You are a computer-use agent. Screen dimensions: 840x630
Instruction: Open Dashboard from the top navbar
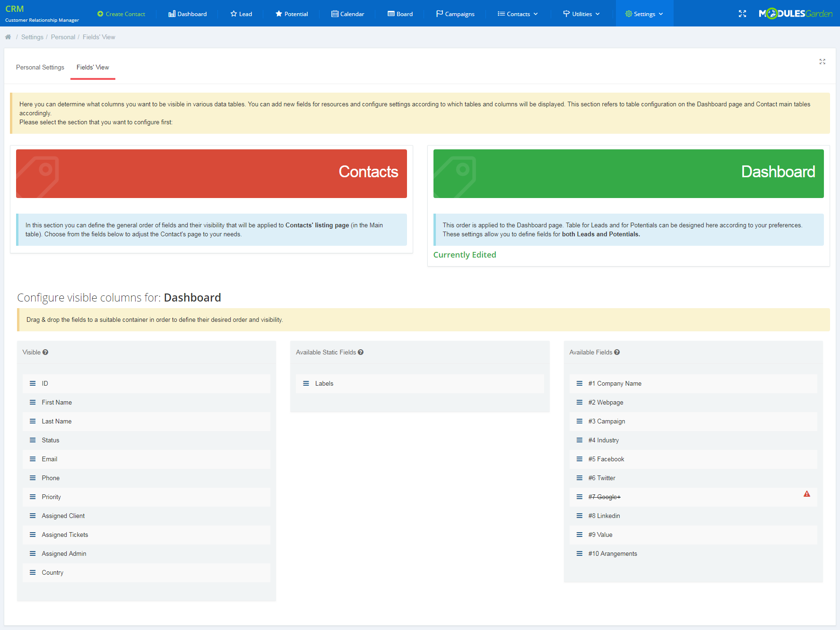click(x=188, y=14)
